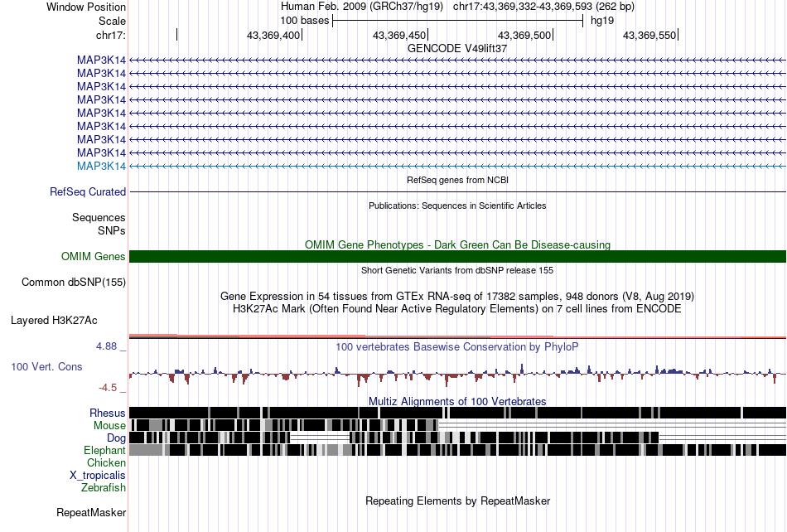This screenshot has height=532, width=787.
Task: Click the dark green OMIM Genes bar
Action: click(457, 256)
